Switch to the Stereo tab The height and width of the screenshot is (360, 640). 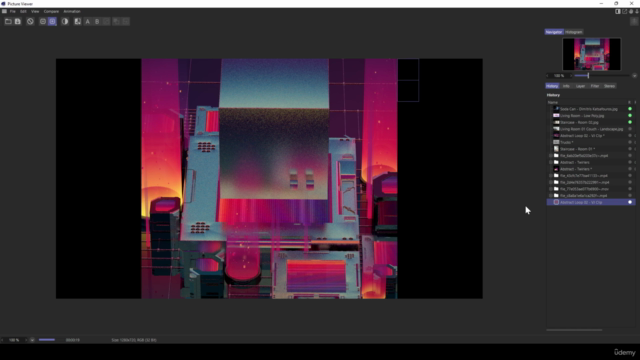609,86
